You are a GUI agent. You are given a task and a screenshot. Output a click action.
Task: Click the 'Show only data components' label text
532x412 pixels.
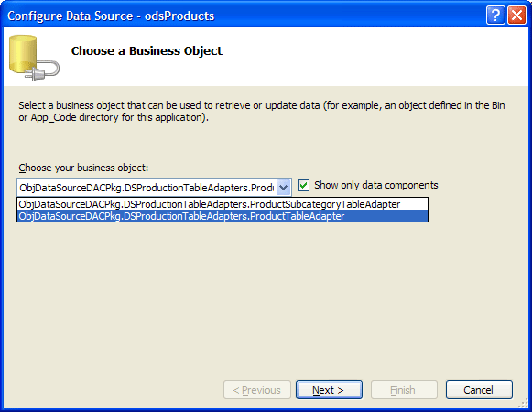pyautogui.click(x=376, y=185)
